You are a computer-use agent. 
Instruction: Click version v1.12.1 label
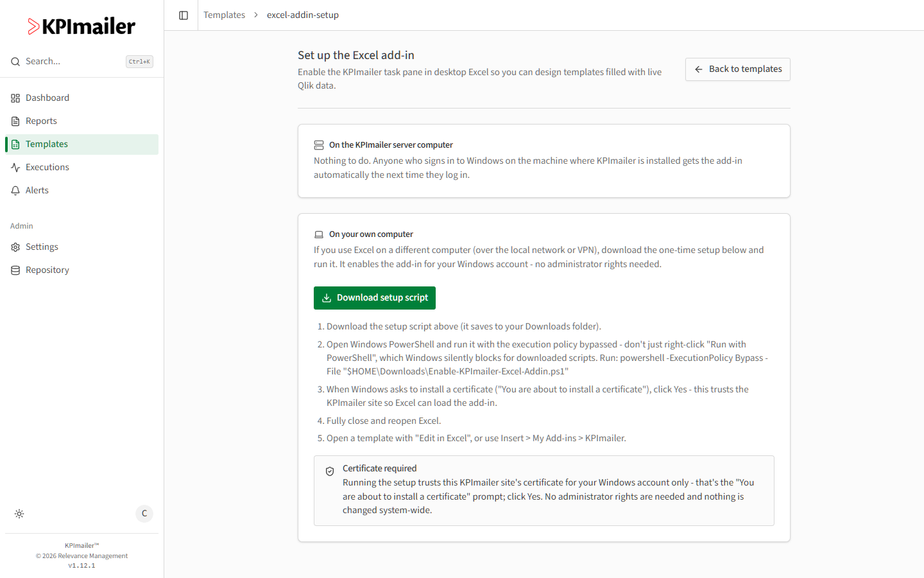[x=81, y=566]
